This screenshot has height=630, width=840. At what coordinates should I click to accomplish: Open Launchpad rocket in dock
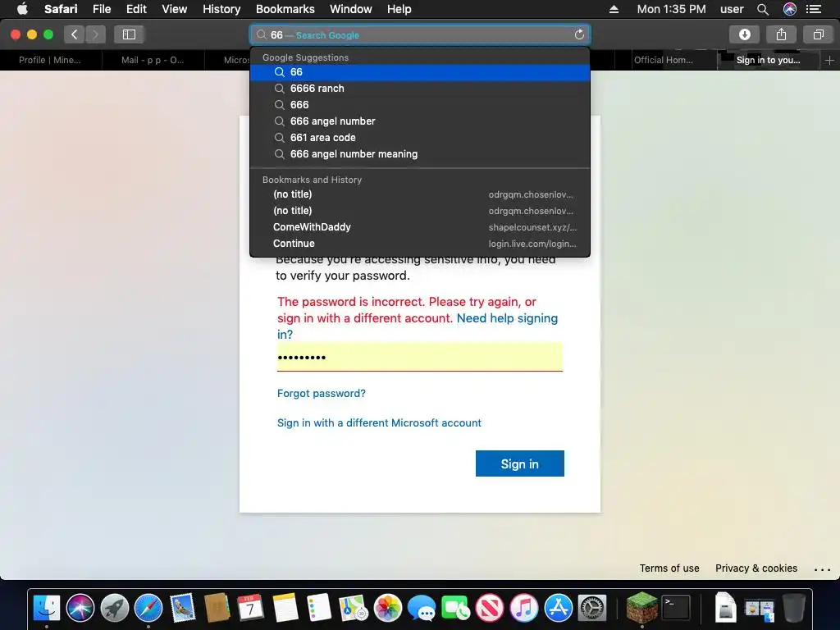tap(115, 608)
